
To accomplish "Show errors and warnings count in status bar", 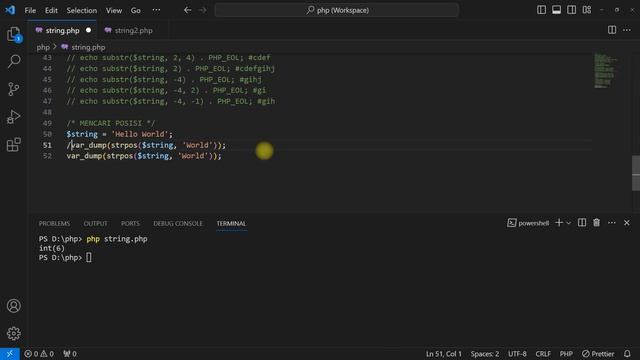I will click(x=39, y=354).
